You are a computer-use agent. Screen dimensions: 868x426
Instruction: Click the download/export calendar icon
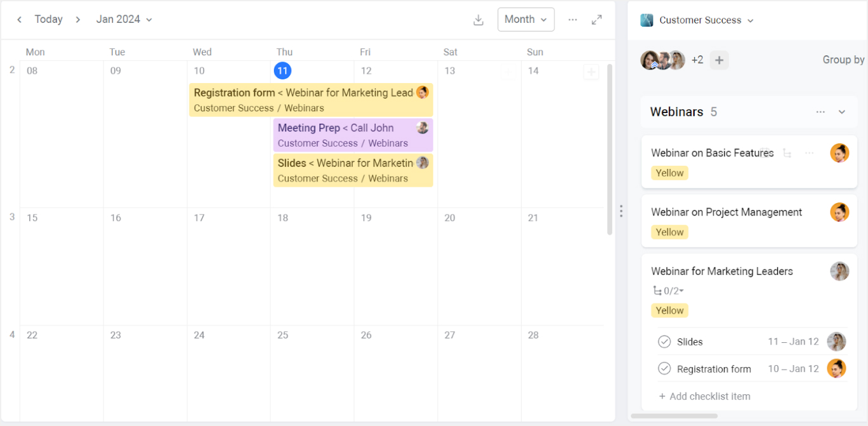[478, 20]
